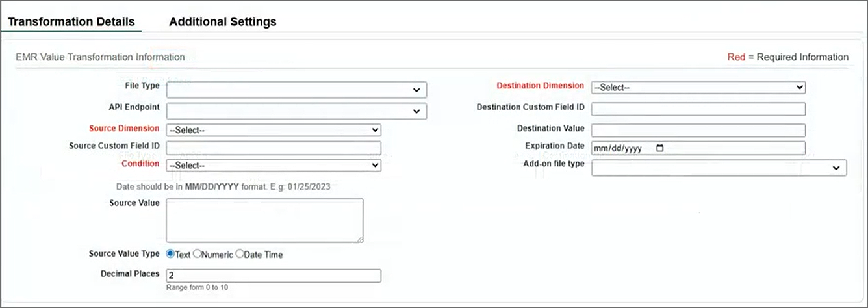Expand the Condition dropdown
Screen dimensions: 868x308
pos(274,166)
